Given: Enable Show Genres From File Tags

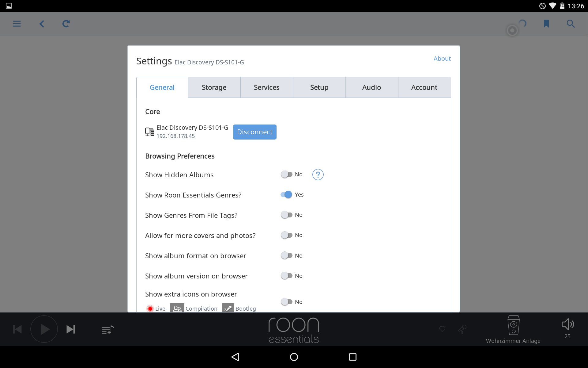Looking at the screenshot, I should (287, 215).
